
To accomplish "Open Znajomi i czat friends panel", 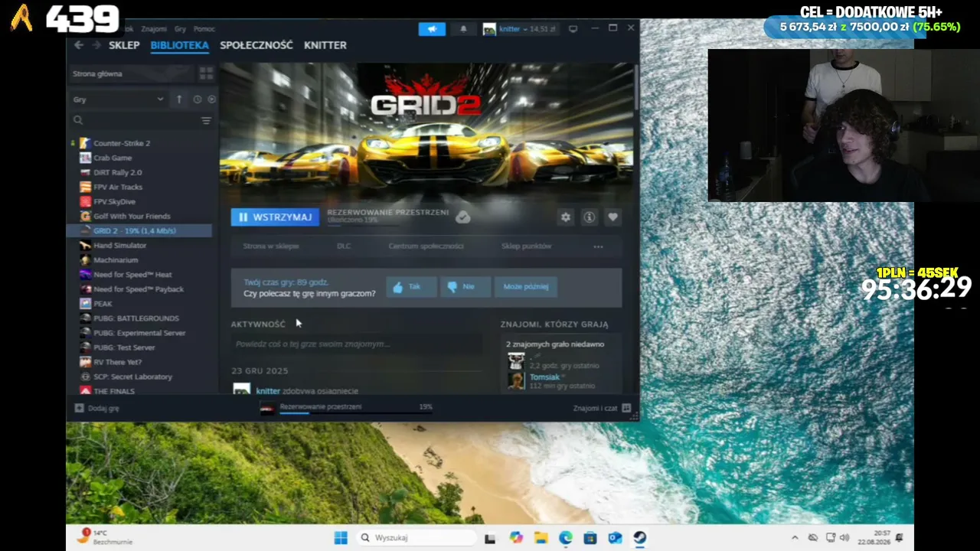I will click(602, 409).
